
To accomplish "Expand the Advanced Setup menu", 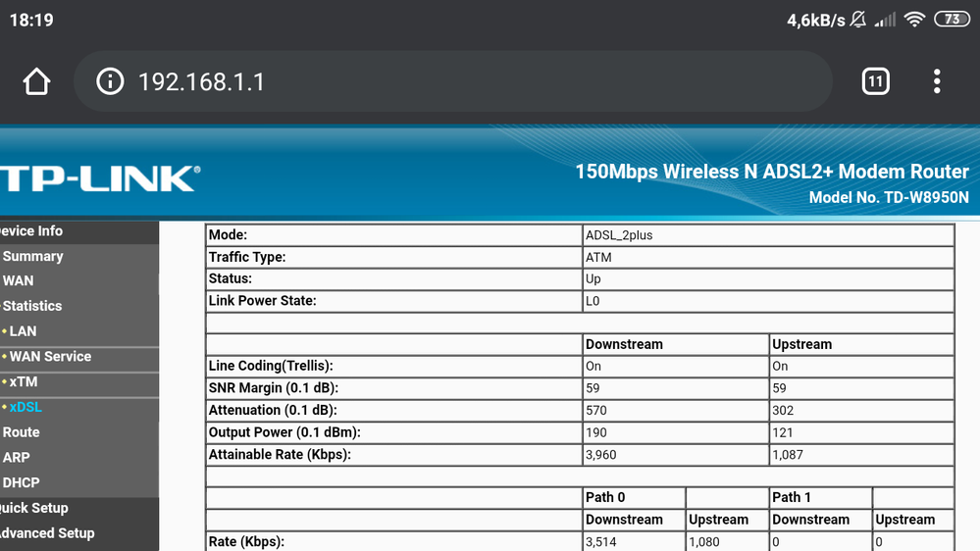I will coord(47,533).
